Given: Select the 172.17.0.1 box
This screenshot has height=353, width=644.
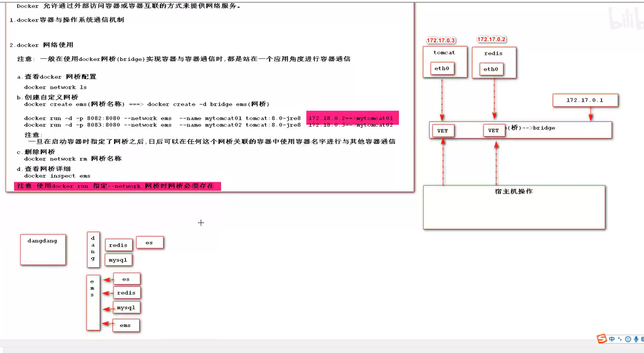Looking at the screenshot, I should coord(585,100).
